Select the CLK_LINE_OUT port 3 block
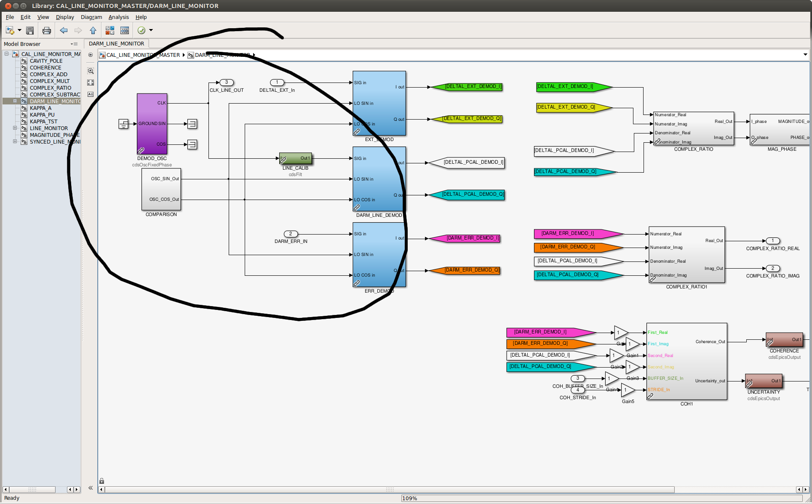Viewport: 812px width, 504px height. coord(227,83)
